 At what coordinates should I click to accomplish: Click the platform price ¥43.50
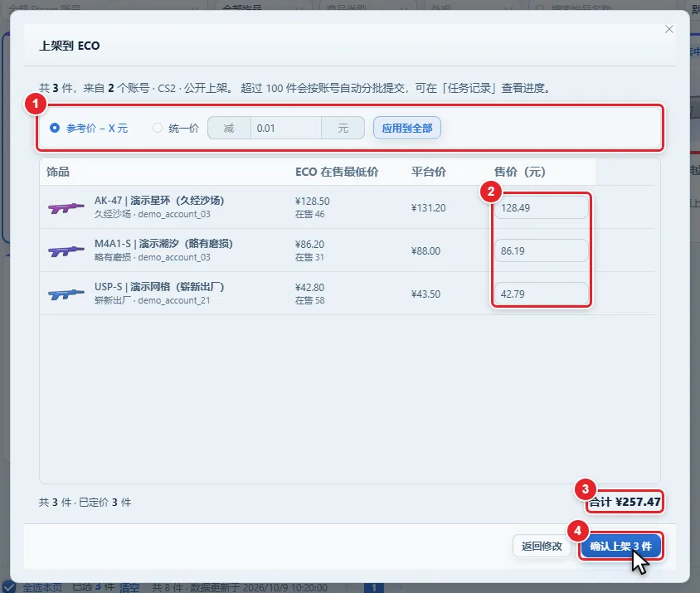point(425,294)
